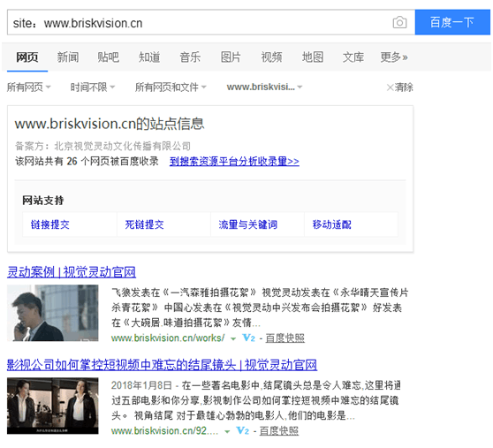Switch to the 新闻 tab

pos(68,57)
